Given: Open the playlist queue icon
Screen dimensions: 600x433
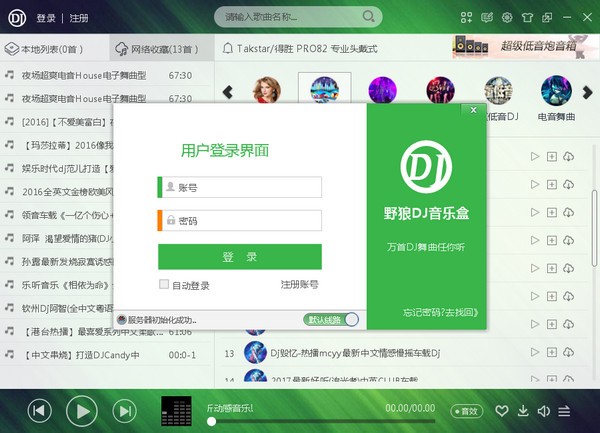Looking at the screenshot, I should (x=566, y=410).
